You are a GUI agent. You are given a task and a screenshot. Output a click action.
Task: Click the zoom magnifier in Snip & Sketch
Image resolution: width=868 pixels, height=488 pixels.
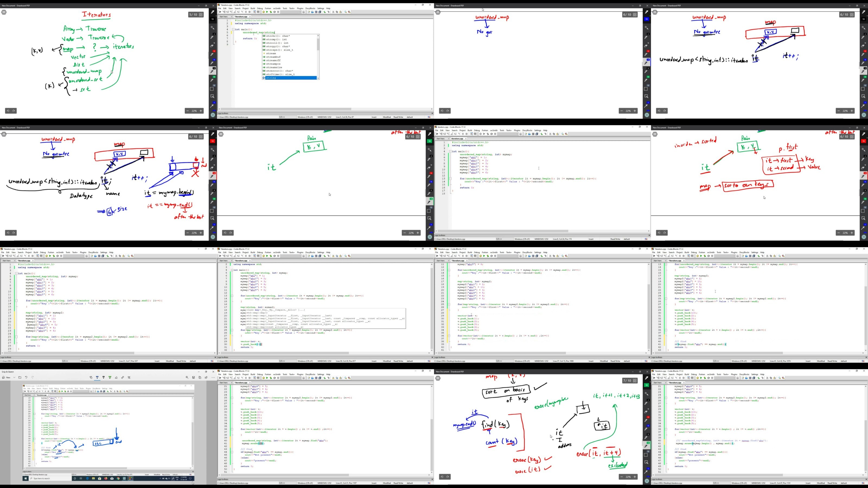[x=187, y=378]
